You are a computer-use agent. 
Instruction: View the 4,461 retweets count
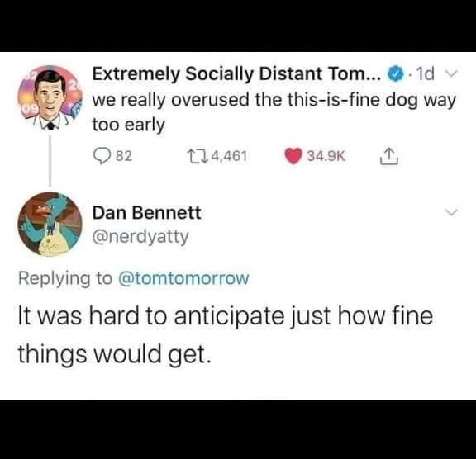point(229,156)
